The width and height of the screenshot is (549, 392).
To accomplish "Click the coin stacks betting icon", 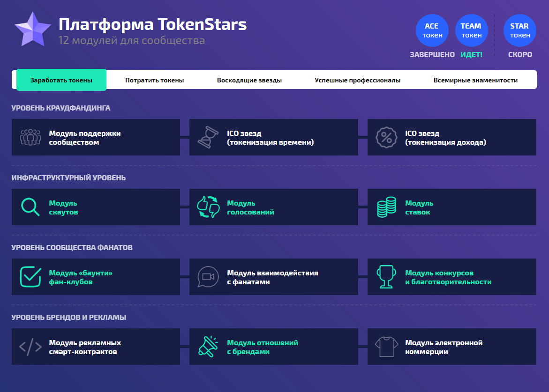I will tap(386, 207).
